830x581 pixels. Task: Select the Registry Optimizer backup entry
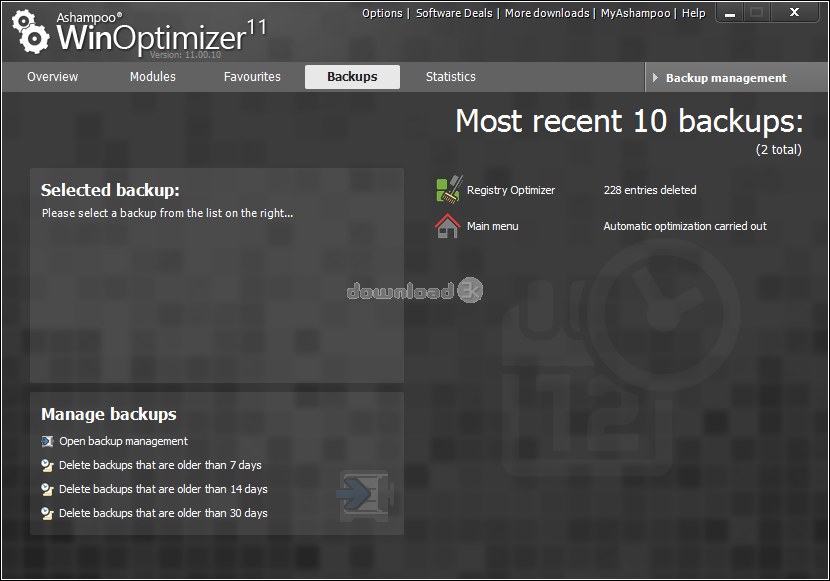click(x=511, y=190)
